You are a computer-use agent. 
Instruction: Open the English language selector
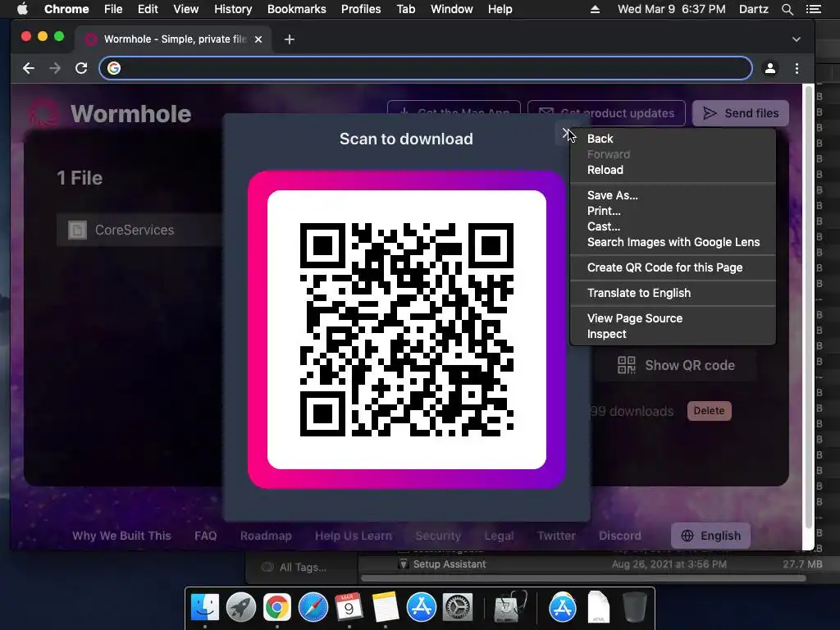[711, 536]
